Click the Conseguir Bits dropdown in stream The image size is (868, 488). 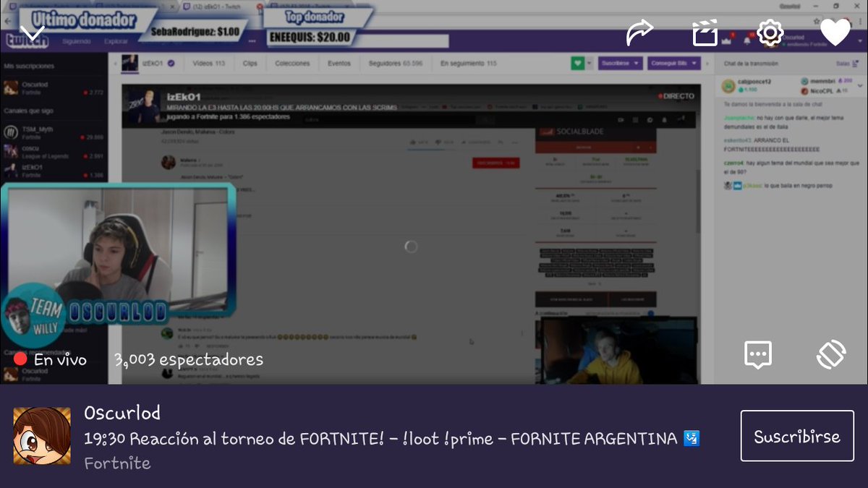point(674,64)
